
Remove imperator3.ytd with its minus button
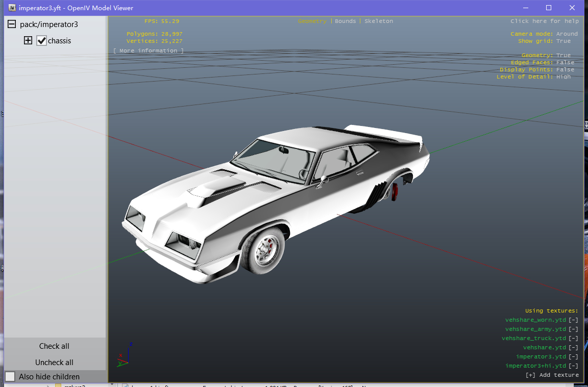[573, 356]
